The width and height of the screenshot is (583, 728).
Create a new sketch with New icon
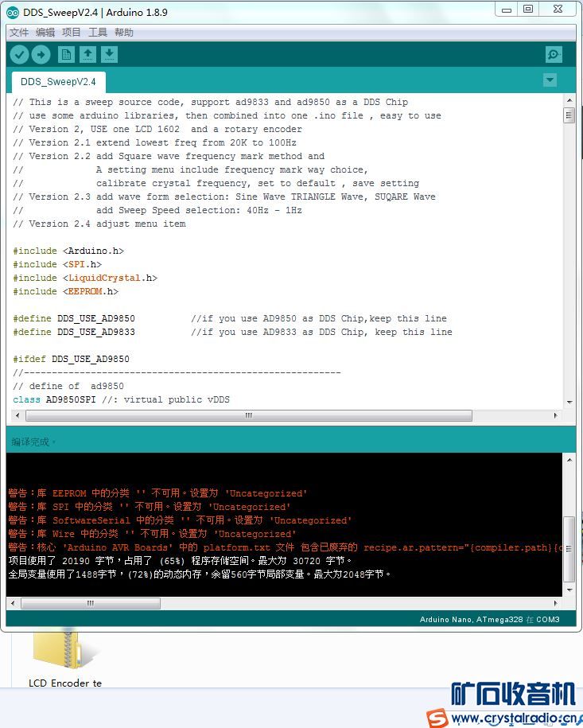(66, 55)
